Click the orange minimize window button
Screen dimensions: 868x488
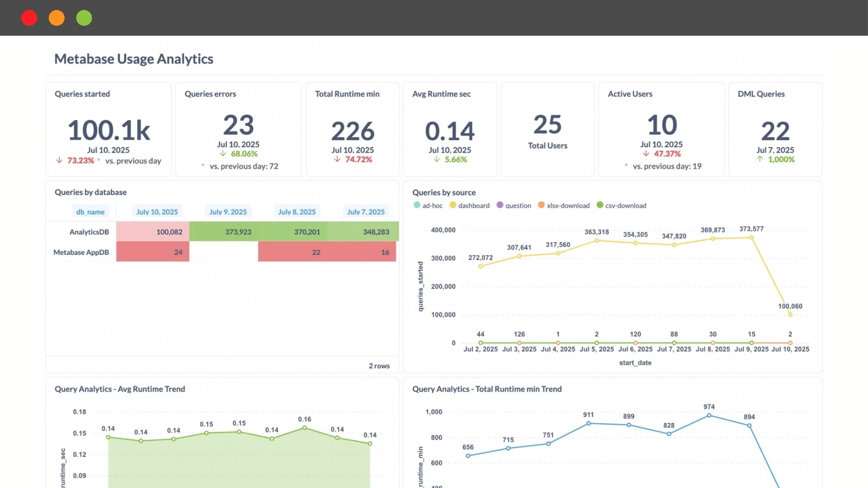pos(57,18)
